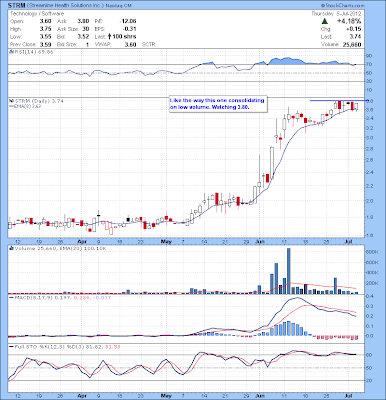386x400 pixels.
Task: Click the green up-triangle beside +4.18%
Action: click(324, 21)
